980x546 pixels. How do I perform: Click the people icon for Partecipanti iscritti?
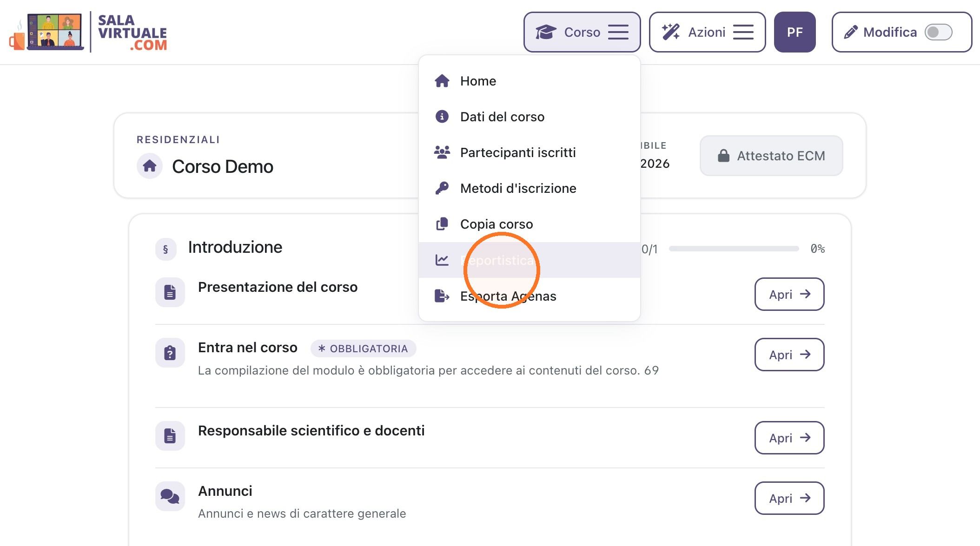pyautogui.click(x=442, y=152)
